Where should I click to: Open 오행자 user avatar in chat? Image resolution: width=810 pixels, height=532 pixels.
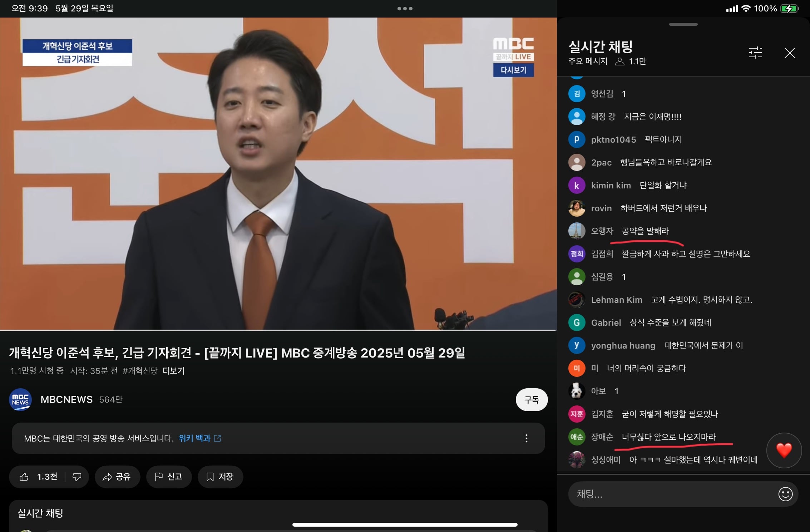pyautogui.click(x=577, y=231)
